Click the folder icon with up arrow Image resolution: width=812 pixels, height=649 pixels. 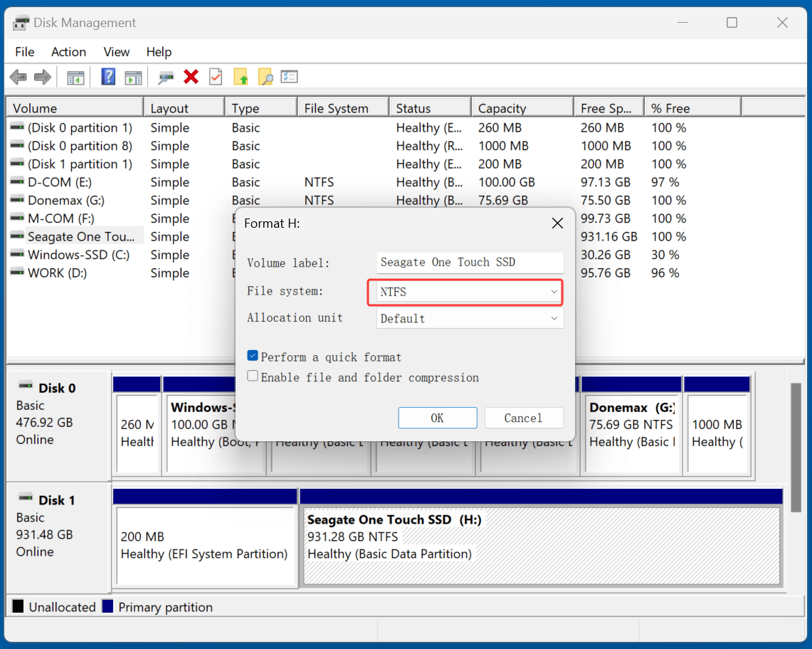[241, 77]
